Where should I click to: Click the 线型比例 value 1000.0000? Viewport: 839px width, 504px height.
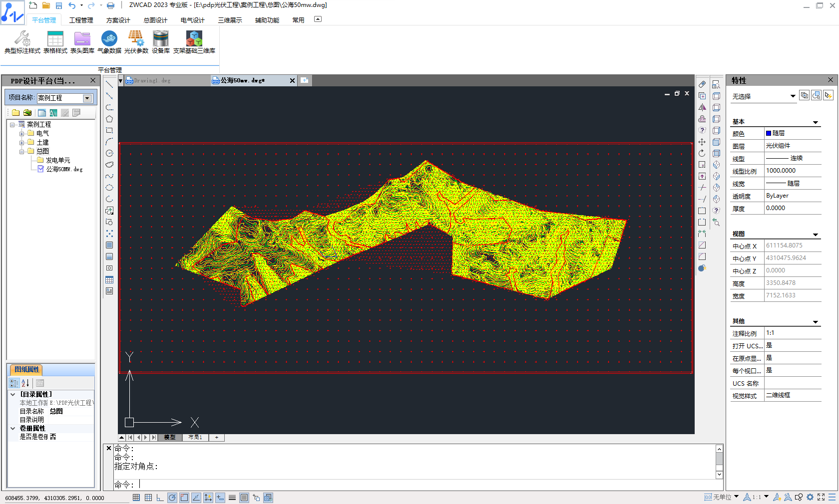click(x=793, y=171)
